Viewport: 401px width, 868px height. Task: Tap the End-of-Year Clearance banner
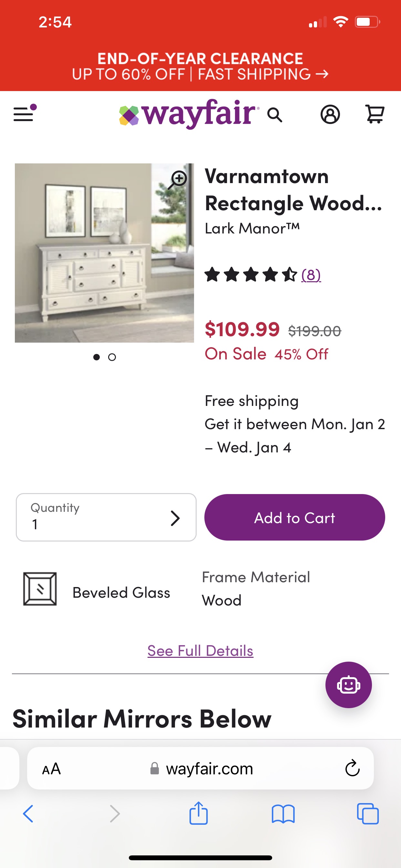coord(200,67)
